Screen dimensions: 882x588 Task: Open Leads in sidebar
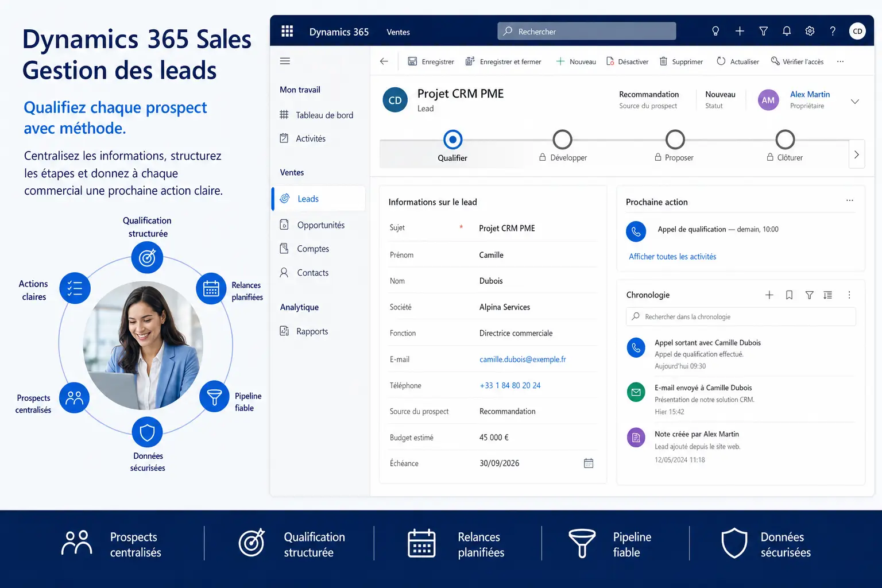[x=318, y=199]
